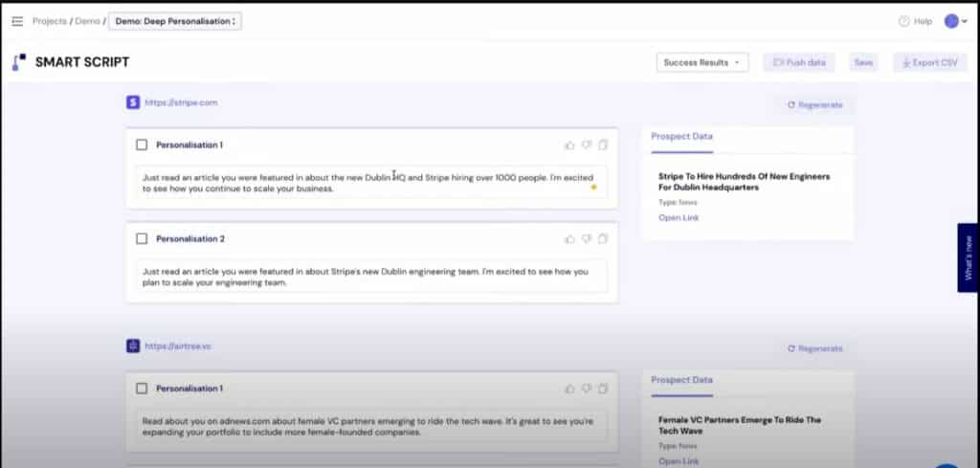The height and width of the screenshot is (468, 980).
Task: Click the Airtree favicon icon
Action: [x=133, y=345]
